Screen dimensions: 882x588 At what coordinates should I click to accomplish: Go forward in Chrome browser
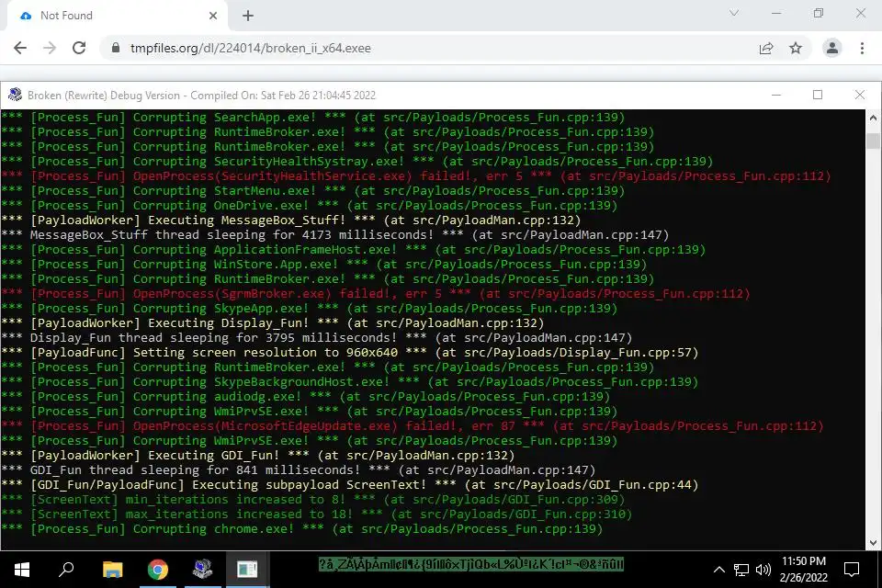50,48
